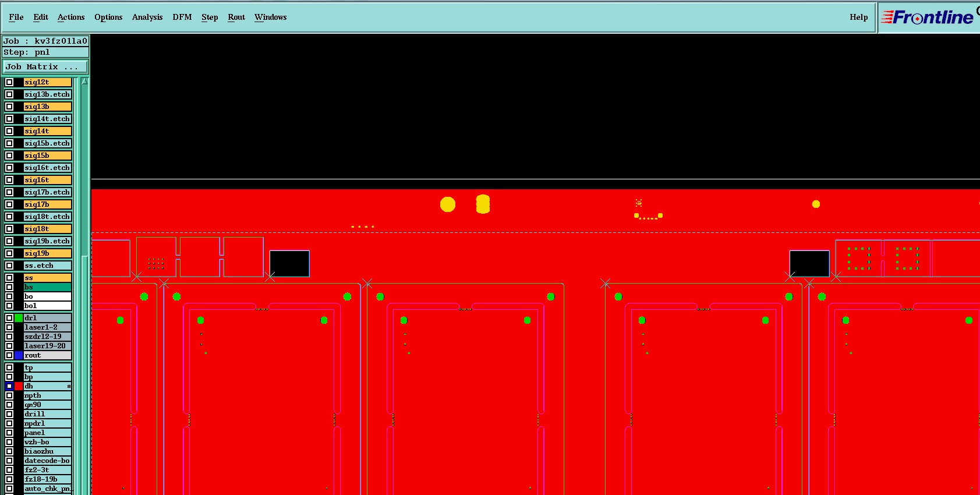The image size is (980, 495).
Task: Select the bo1 layer name
Action: [x=48, y=306]
